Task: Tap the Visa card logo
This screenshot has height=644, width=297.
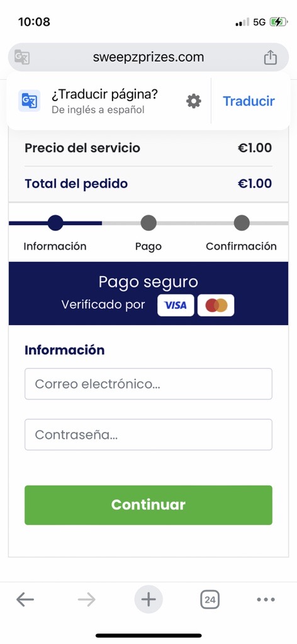Action: coord(176,305)
